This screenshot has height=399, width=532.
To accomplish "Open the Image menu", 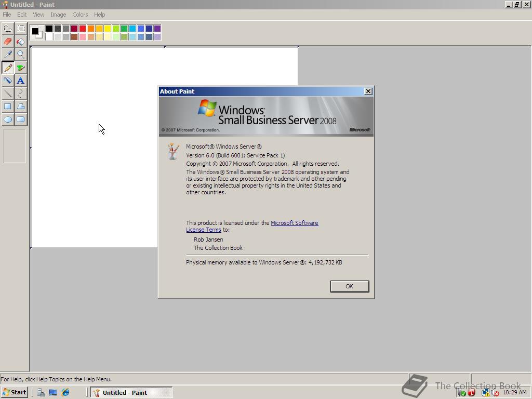I will (x=58, y=15).
